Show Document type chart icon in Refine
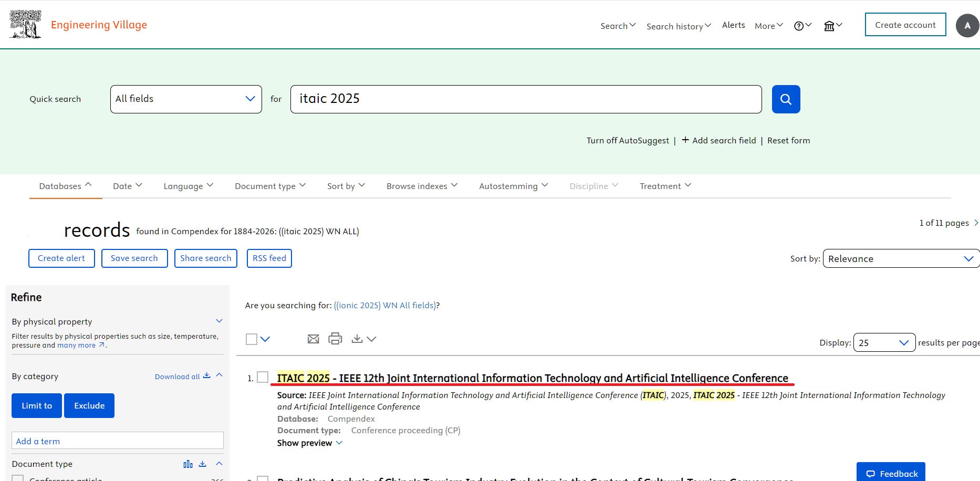This screenshot has height=481, width=980. click(x=188, y=464)
